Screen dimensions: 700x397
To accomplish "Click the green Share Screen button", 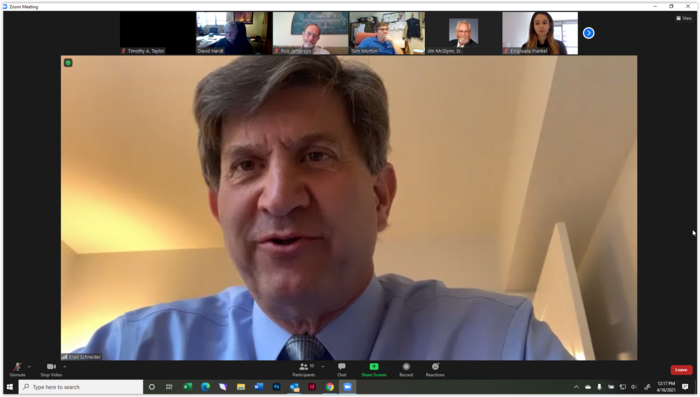I will pos(374,369).
